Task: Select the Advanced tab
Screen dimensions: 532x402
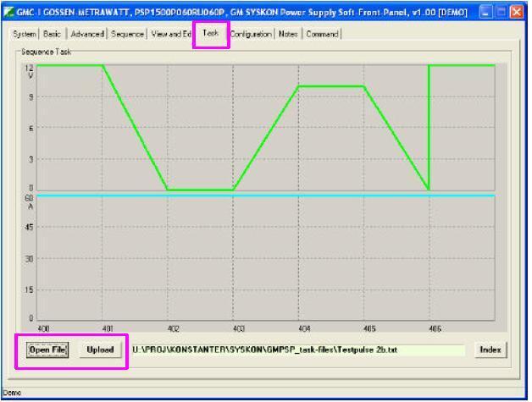Action: point(86,34)
